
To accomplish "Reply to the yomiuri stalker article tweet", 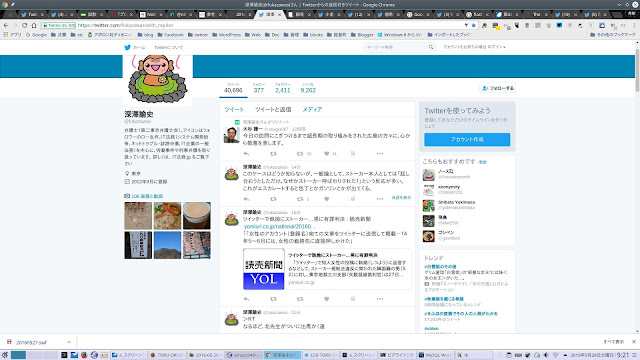I will click(x=246, y=299).
